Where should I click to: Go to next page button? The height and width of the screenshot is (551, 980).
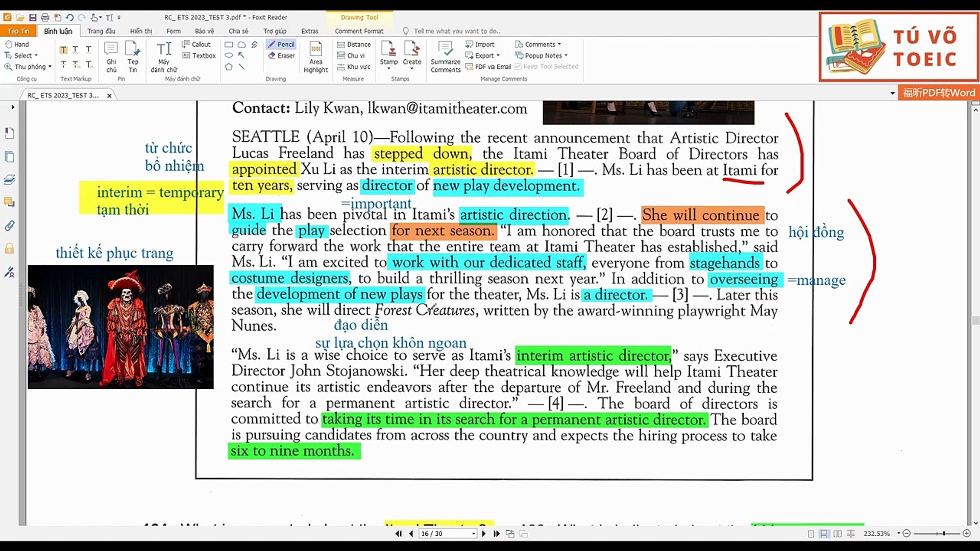(x=484, y=534)
